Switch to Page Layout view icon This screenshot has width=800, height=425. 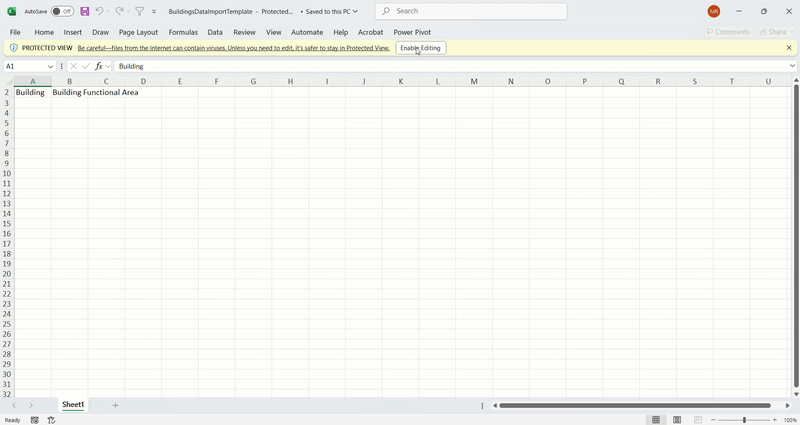point(677,420)
